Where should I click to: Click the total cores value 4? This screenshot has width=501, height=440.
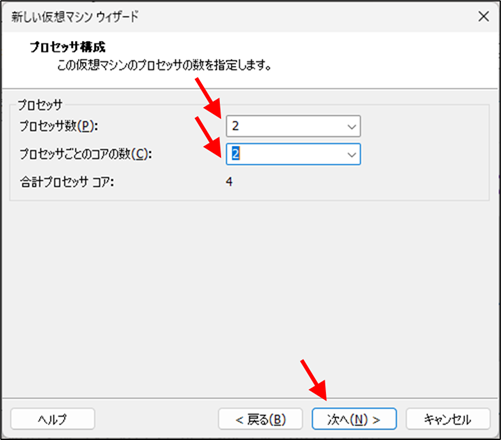coord(229,182)
